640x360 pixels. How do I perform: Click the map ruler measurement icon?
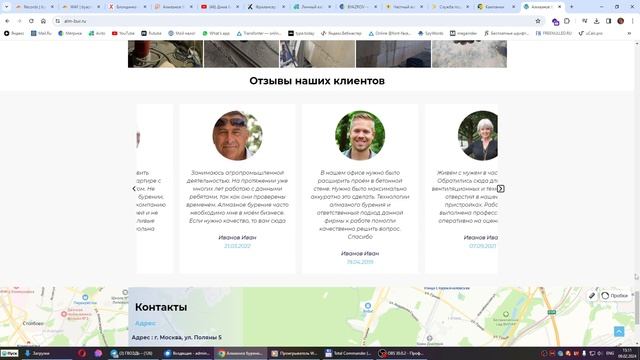pos(592,296)
